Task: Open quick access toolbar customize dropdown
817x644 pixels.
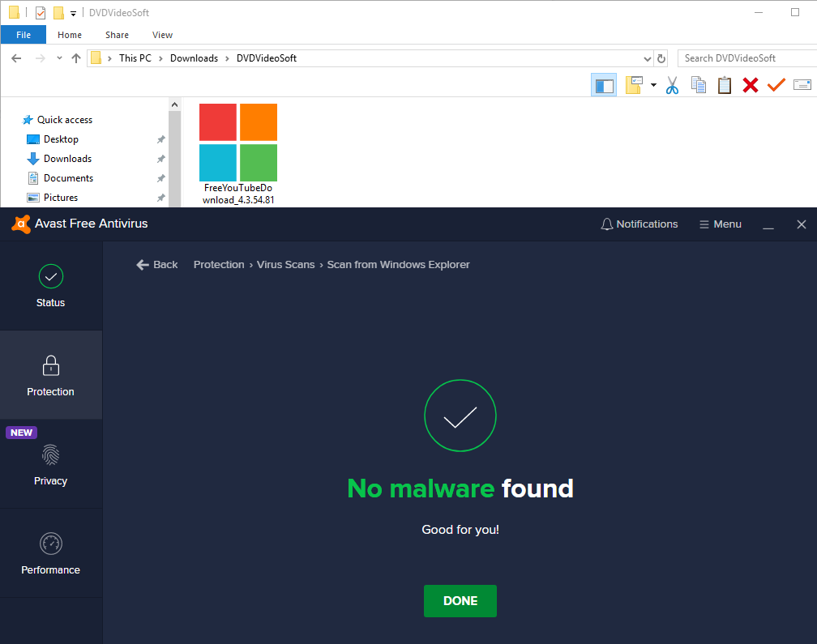Action: (x=74, y=14)
